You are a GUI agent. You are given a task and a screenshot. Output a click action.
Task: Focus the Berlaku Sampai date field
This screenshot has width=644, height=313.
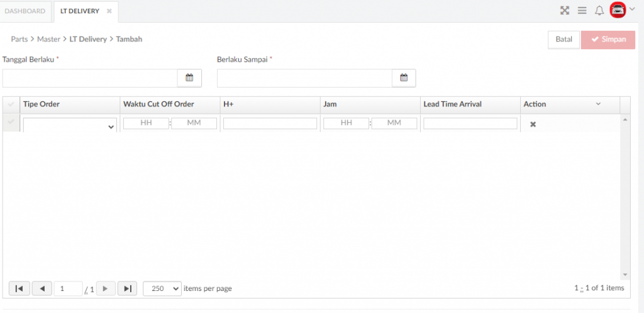click(x=305, y=78)
